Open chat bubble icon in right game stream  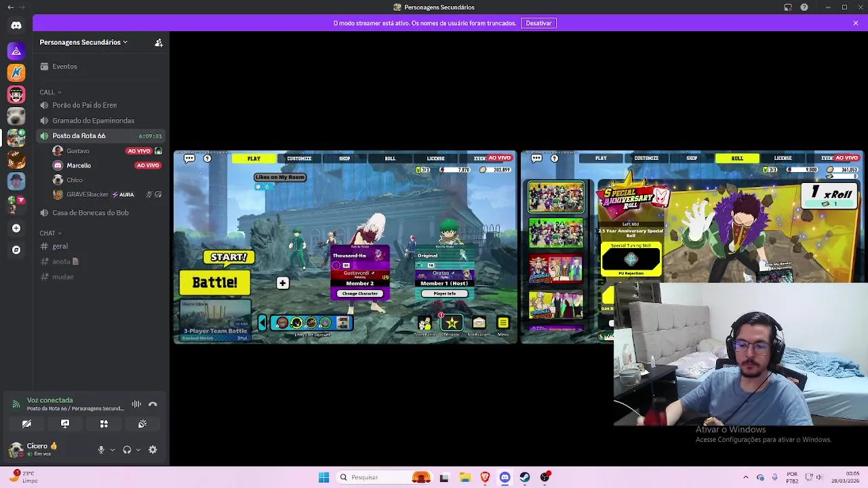[x=536, y=158]
